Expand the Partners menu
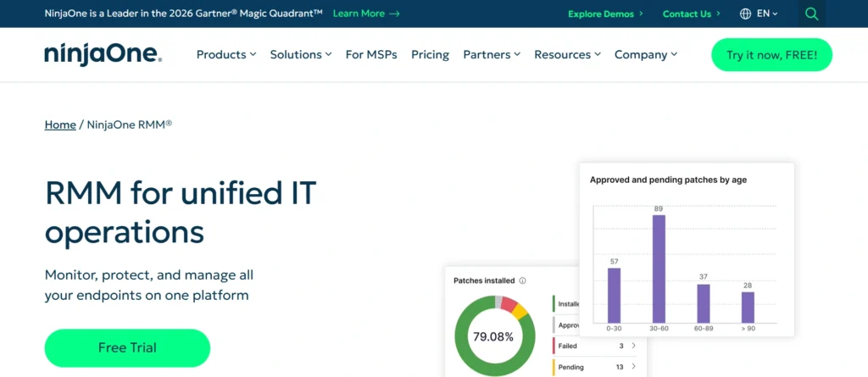Viewport: 868px width, 377px height. [492, 54]
